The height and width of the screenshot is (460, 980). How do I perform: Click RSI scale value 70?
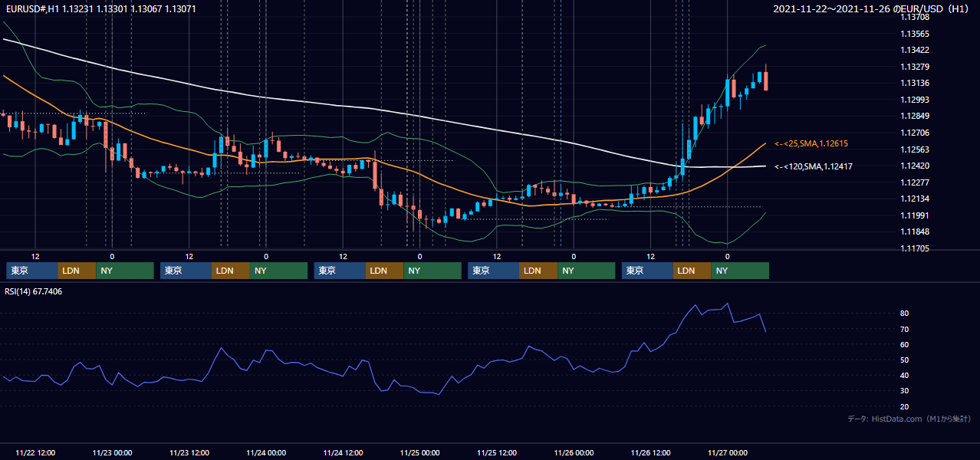905,329
